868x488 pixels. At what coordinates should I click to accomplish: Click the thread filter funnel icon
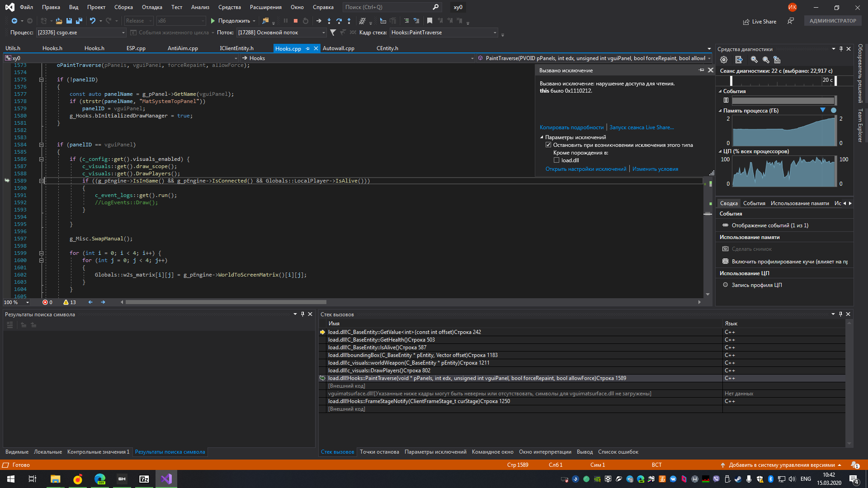tap(333, 33)
